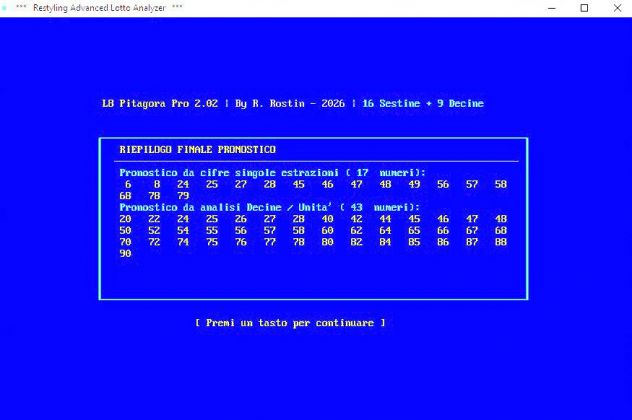Select number 77 in the Decine list
The image size is (632, 420).
270,242
